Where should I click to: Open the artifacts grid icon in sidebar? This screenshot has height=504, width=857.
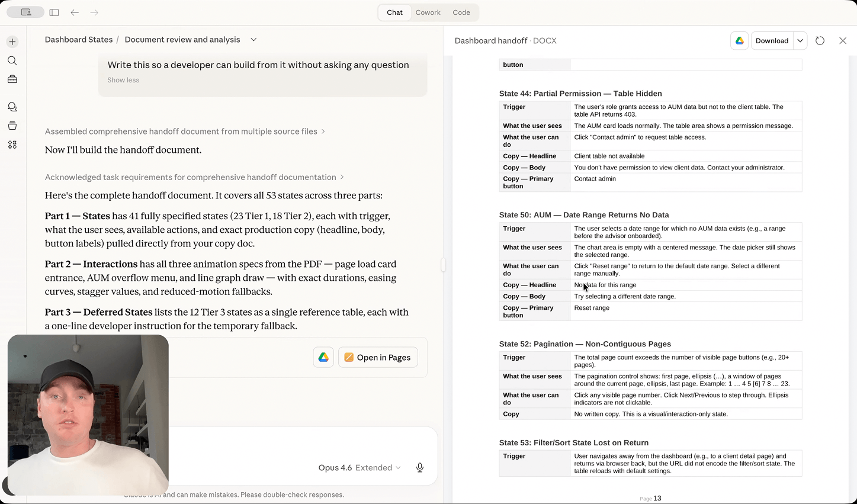pos(12,145)
